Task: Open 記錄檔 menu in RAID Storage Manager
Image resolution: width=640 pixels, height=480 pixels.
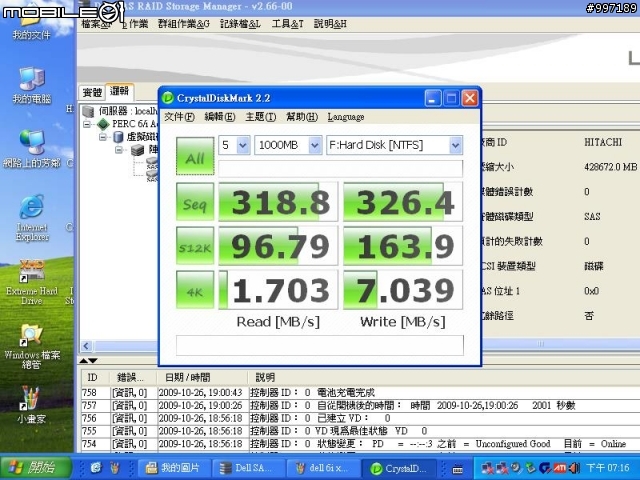Action: click(x=240, y=24)
